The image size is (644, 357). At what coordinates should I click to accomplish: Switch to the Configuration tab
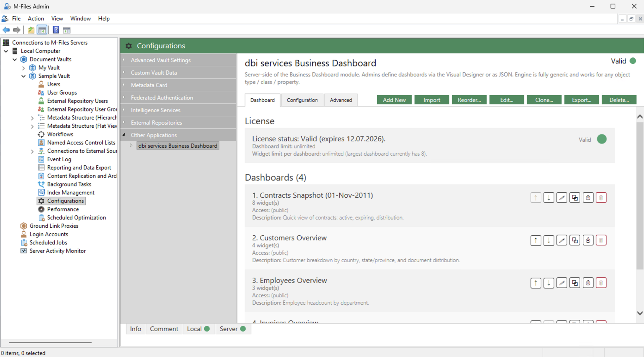(x=302, y=100)
